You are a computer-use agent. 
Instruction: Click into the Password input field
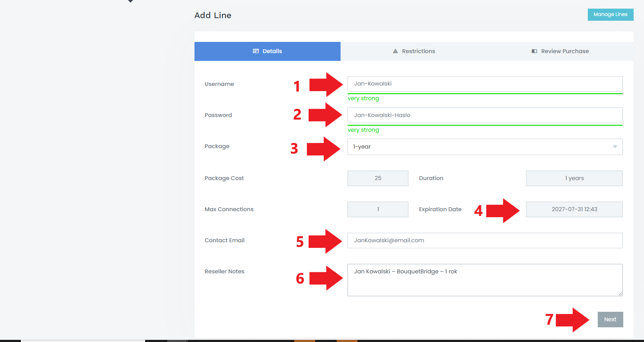click(x=485, y=115)
